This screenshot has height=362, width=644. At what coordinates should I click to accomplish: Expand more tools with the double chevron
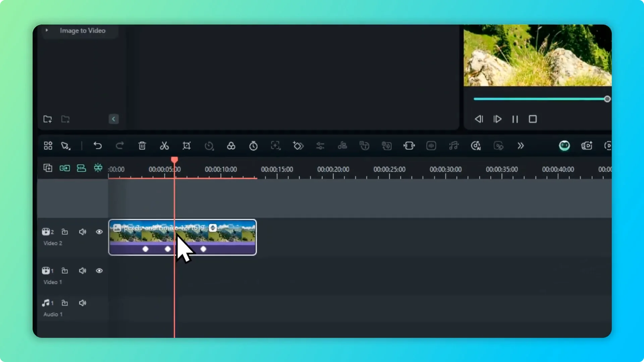click(521, 146)
